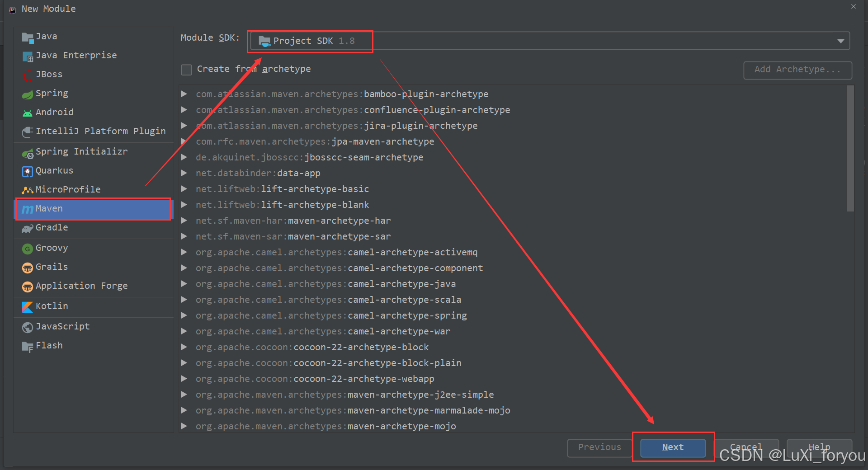
Task: Select Java module type
Action: (x=94, y=37)
